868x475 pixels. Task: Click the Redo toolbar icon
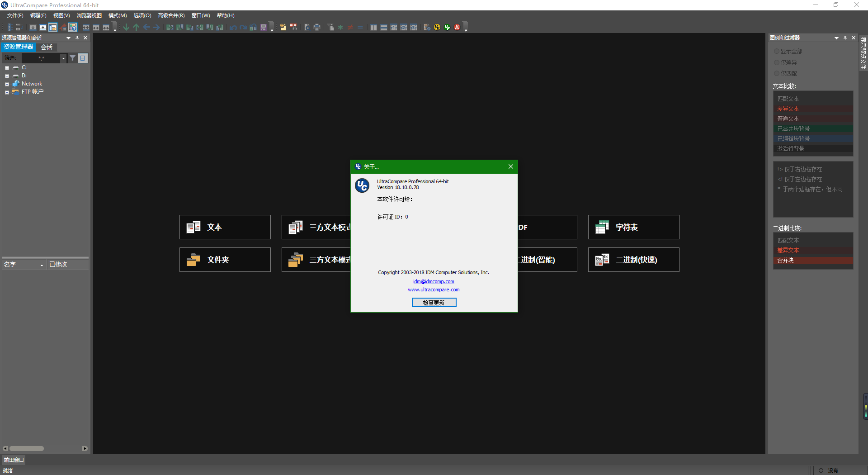(243, 27)
